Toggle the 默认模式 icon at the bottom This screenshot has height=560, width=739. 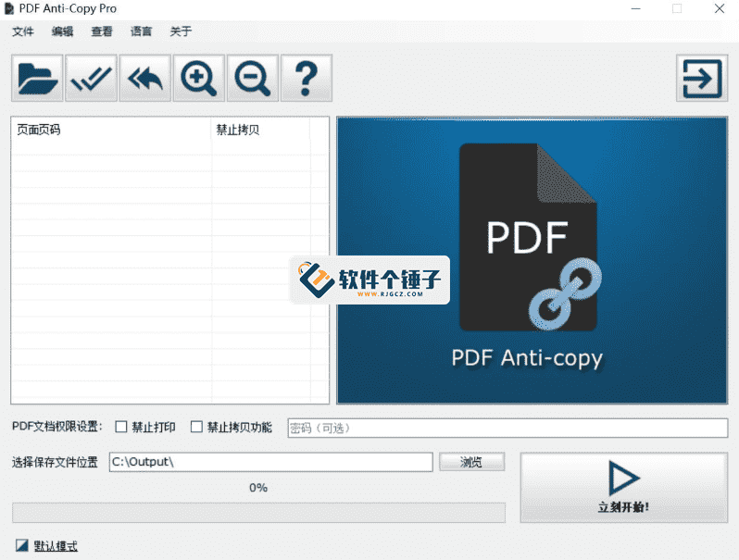click(21, 545)
